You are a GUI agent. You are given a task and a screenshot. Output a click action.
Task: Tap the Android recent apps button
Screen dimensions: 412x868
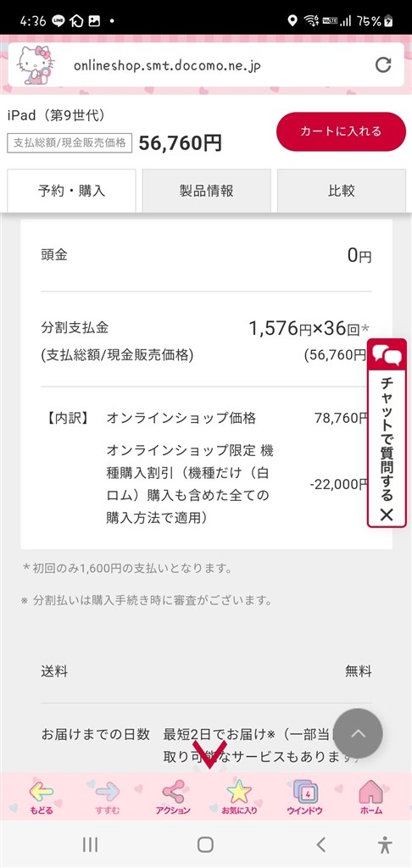point(90,844)
